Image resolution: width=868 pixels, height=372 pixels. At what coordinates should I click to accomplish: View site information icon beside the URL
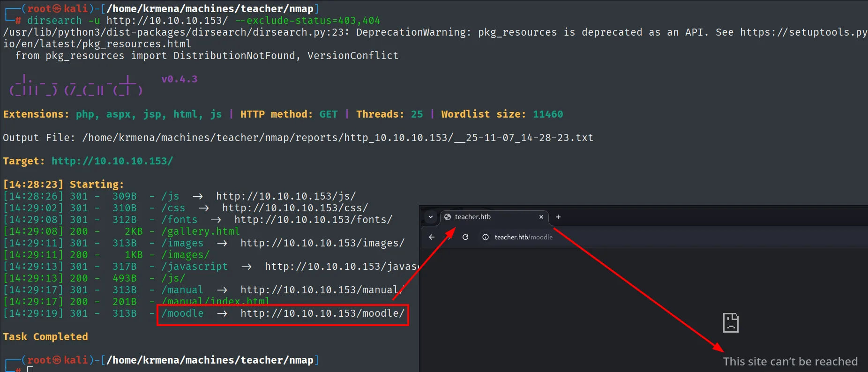[x=486, y=237]
